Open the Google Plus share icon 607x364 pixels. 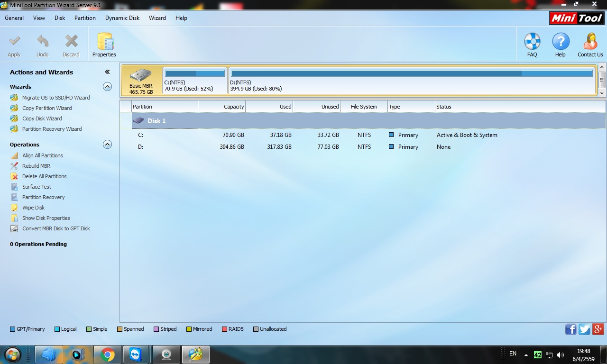coord(598,329)
